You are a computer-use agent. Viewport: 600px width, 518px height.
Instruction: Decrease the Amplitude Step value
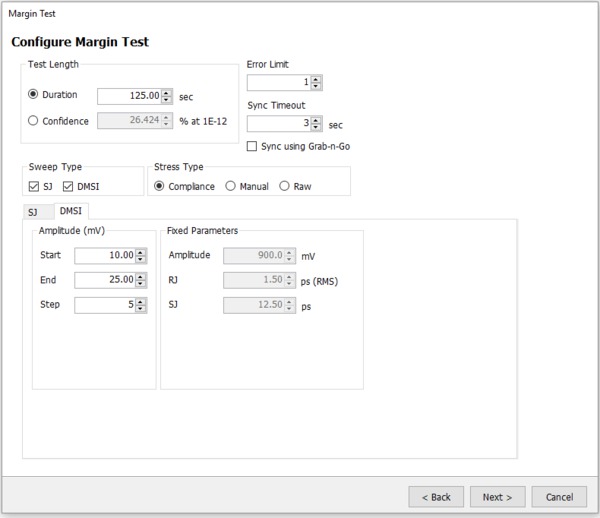[140, 309]
